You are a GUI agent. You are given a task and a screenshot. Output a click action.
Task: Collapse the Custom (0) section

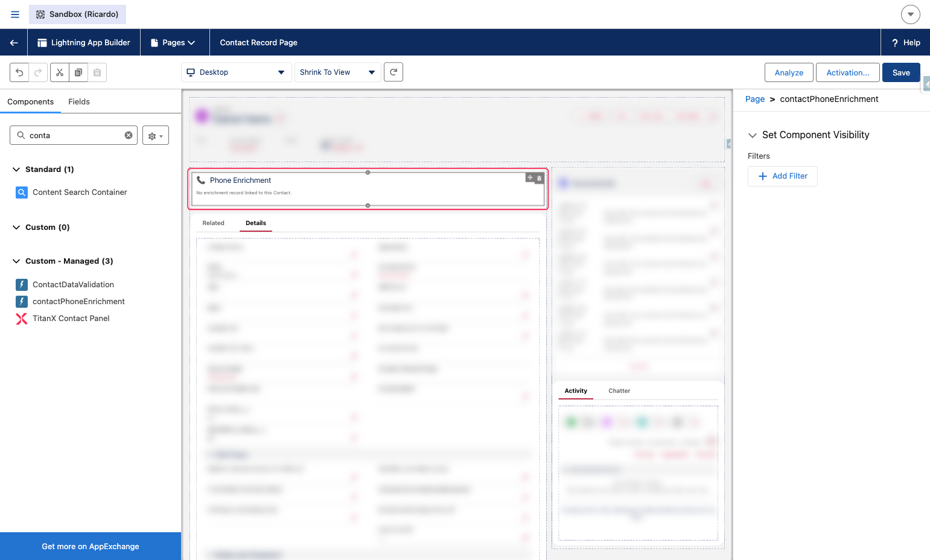tap(16, 227)
